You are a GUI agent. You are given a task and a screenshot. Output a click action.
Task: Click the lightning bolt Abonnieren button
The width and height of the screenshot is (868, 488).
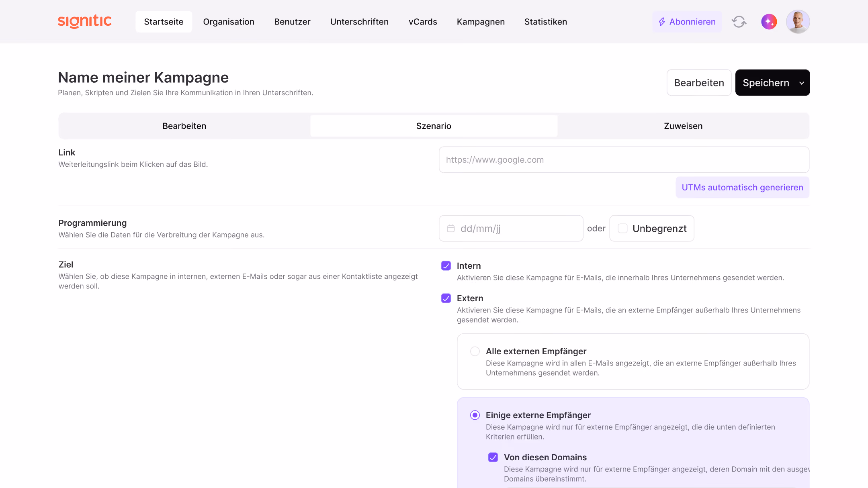point(687,22)
